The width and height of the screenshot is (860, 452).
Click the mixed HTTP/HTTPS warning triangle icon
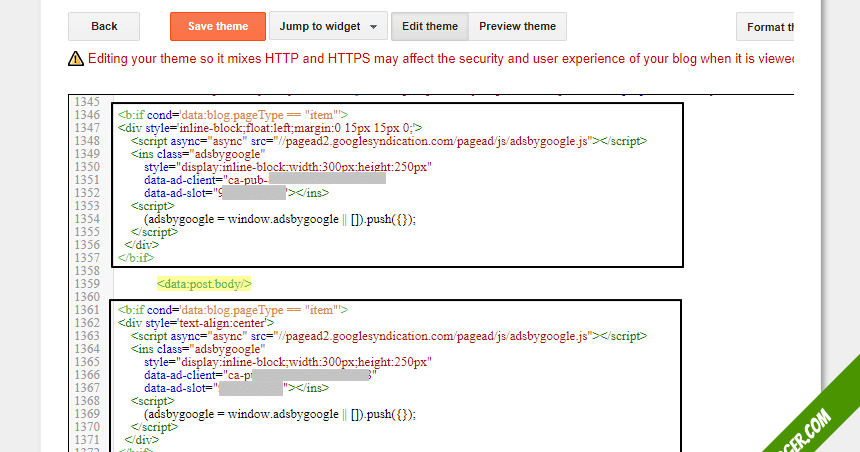(x=76, y=58)
